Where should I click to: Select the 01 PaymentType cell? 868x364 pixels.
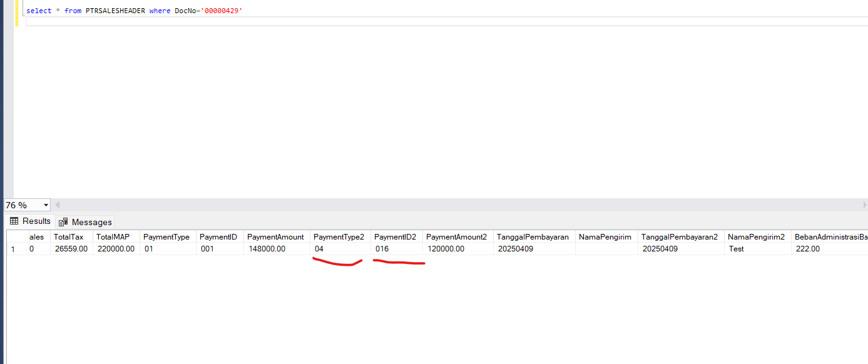pos(168,249)
